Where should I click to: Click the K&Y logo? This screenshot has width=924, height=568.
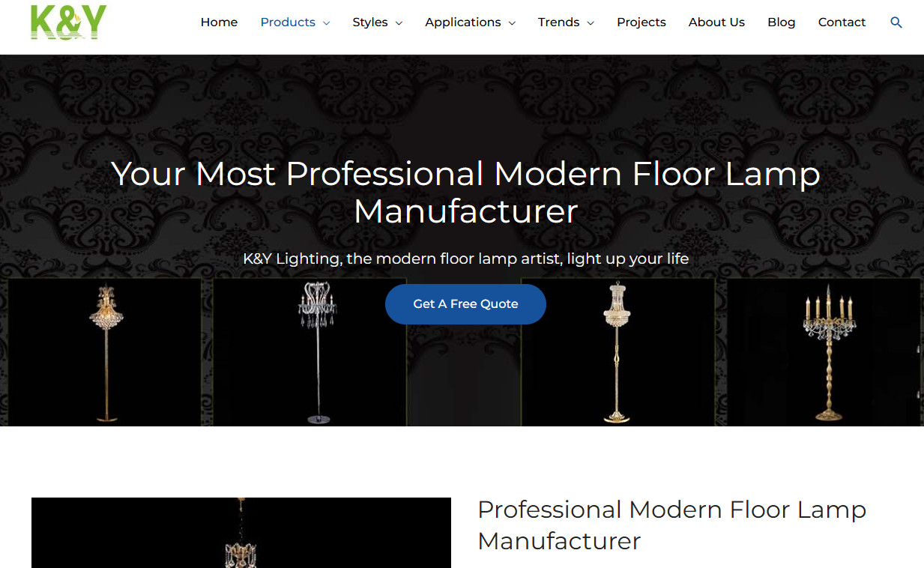(x=68, y=22)
